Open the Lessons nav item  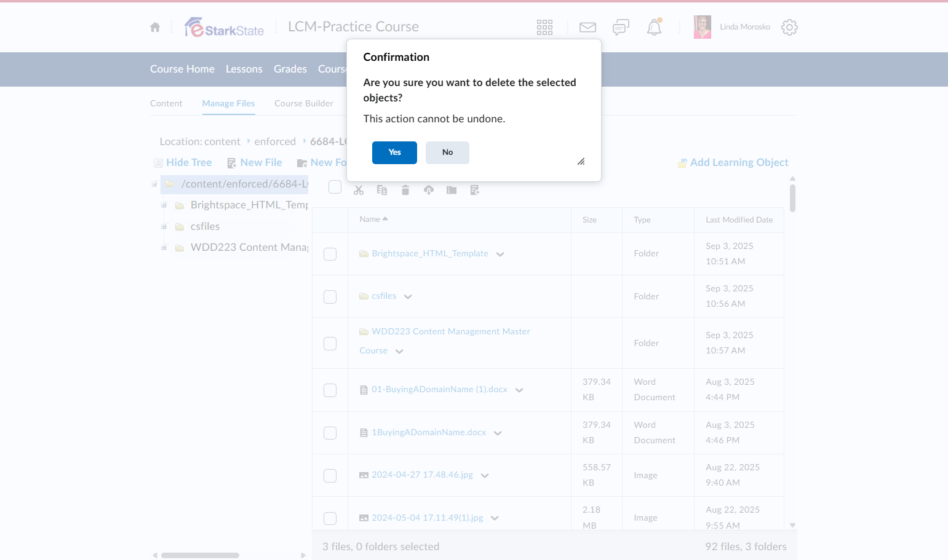tap(244, 69)
